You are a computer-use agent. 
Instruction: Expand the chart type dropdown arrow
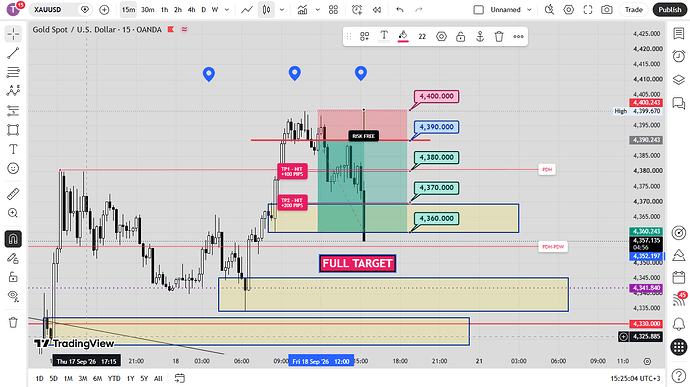tap(282, 9)
